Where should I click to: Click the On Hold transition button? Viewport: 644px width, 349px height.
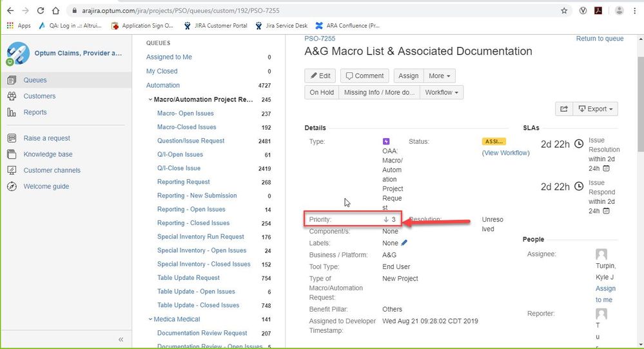[322, 92]
